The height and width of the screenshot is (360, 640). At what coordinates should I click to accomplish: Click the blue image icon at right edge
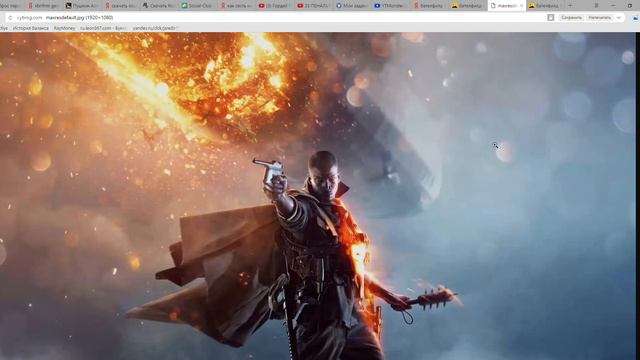636,18
